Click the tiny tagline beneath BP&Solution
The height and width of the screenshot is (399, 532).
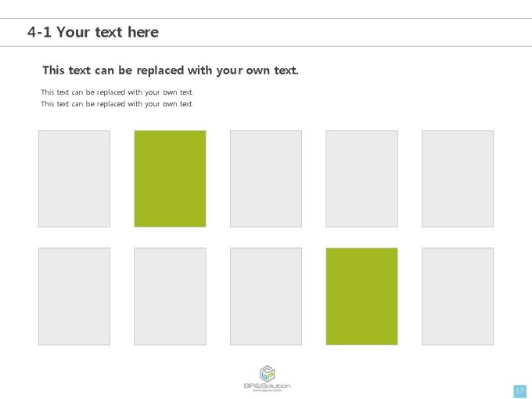point(268,390)
